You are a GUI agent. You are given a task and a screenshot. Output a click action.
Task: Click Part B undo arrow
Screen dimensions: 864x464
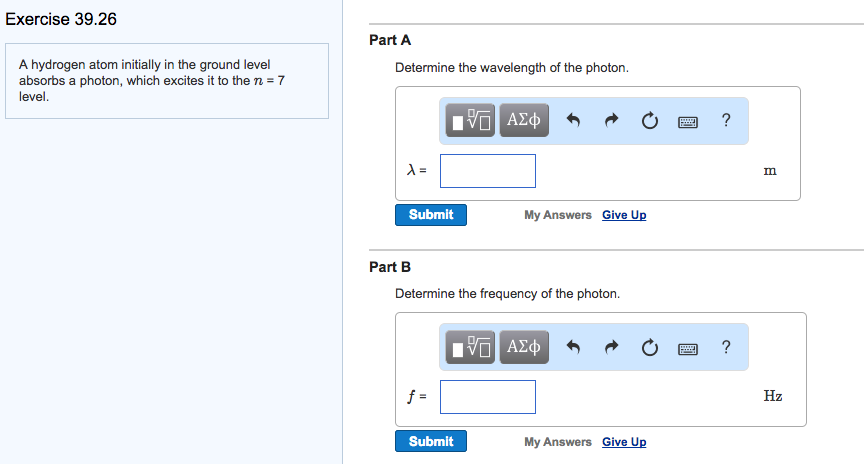point(574,348)
